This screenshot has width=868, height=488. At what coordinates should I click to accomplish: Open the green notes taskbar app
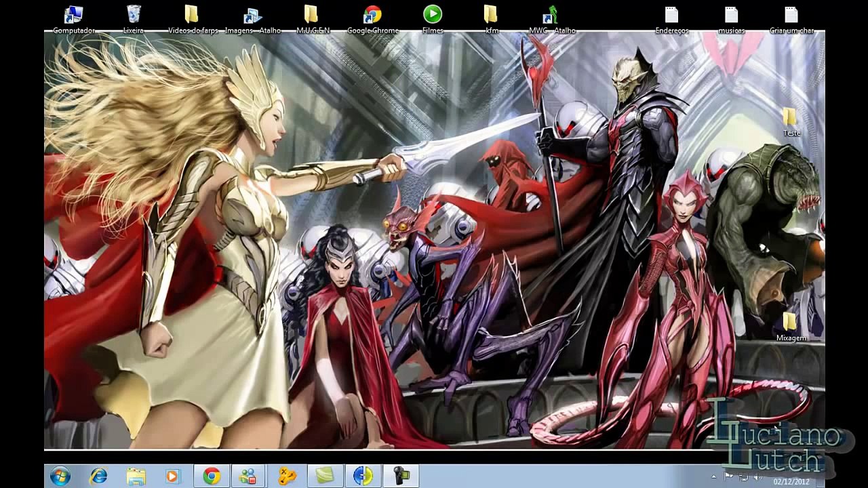coord(325,476)
